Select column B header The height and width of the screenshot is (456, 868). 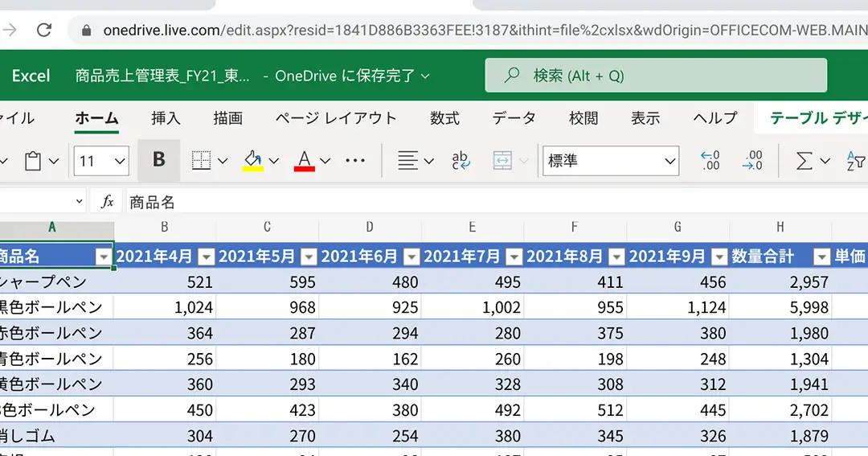(x=165, y=227)
